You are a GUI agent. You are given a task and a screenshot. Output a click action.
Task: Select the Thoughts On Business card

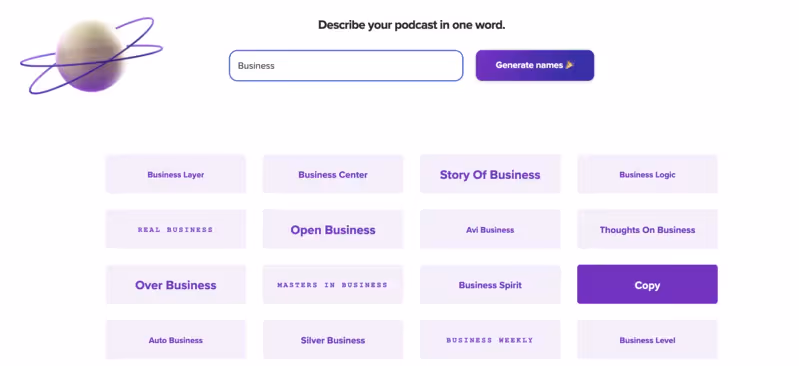pos(647,229)
